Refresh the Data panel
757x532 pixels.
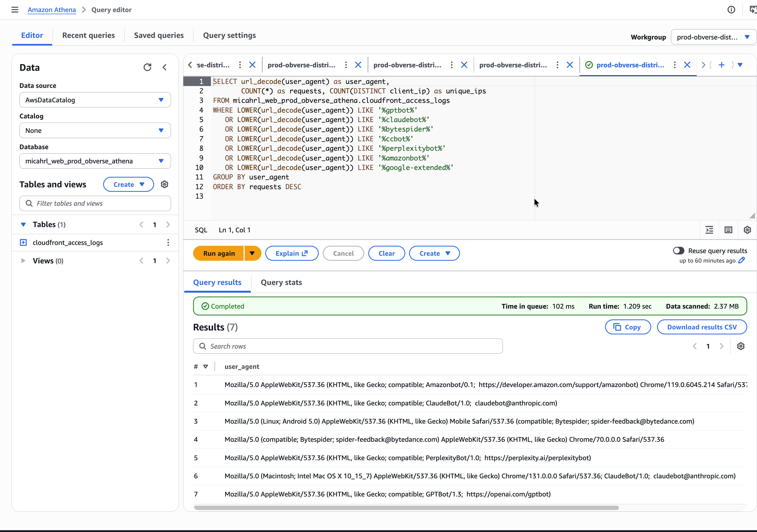pyautogui.click(x=147, y=67)
